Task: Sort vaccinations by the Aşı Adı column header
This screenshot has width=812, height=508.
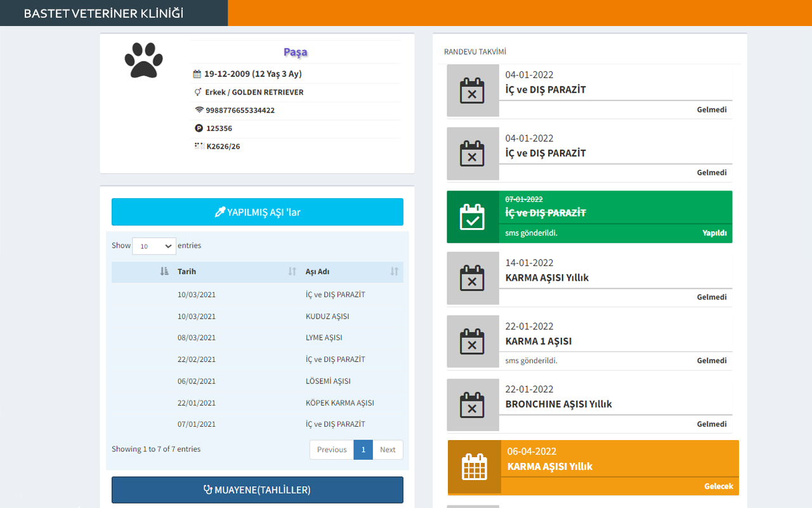Action: [x=352, y=272]
